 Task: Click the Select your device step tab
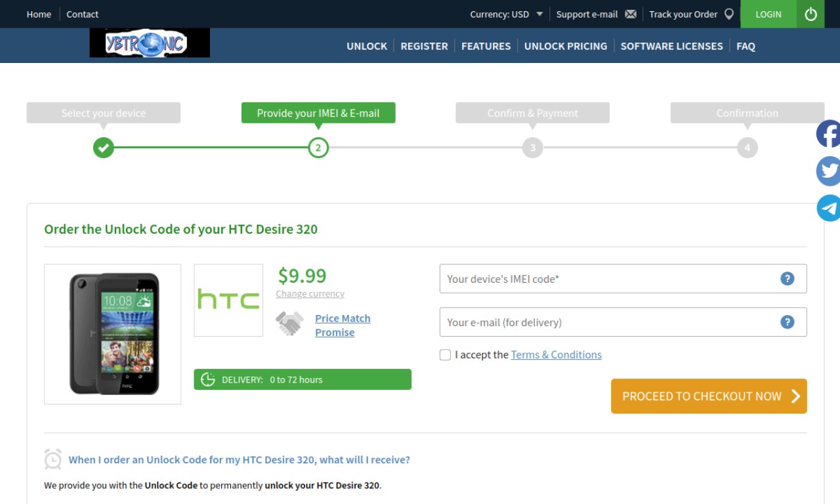[104, 113]
